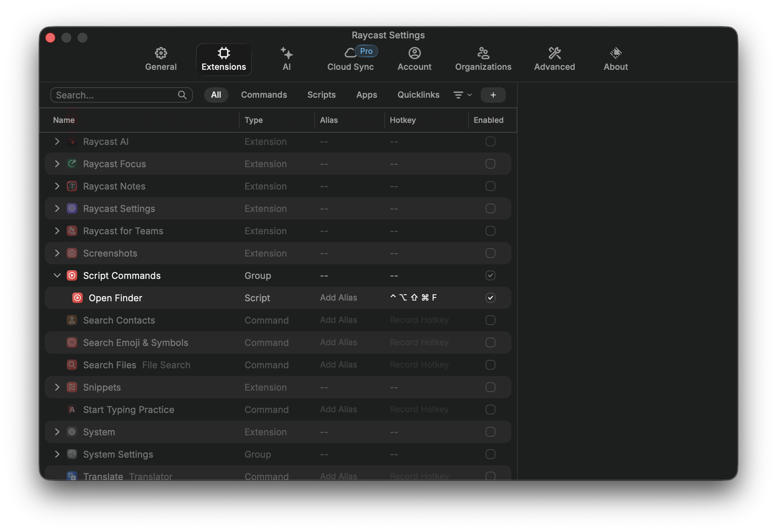Screen dimensions: 777x532
Task: Enable Start Typing Practice checkbox
Action: [490, 409]
